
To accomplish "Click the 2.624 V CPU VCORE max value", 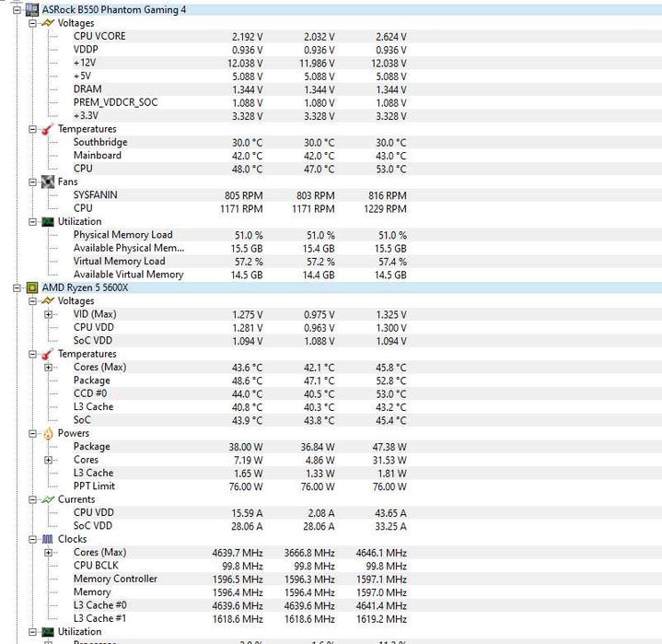I will point(391,37).
